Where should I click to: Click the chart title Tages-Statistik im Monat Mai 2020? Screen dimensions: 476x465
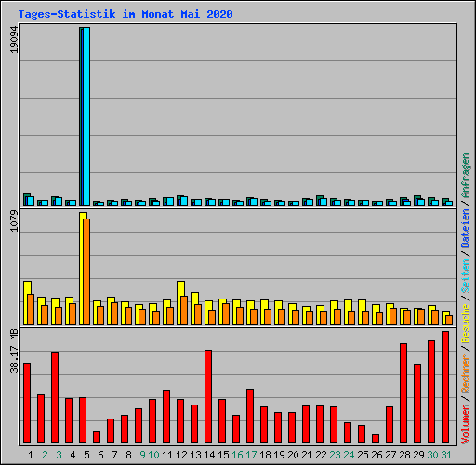click(126, 14)
